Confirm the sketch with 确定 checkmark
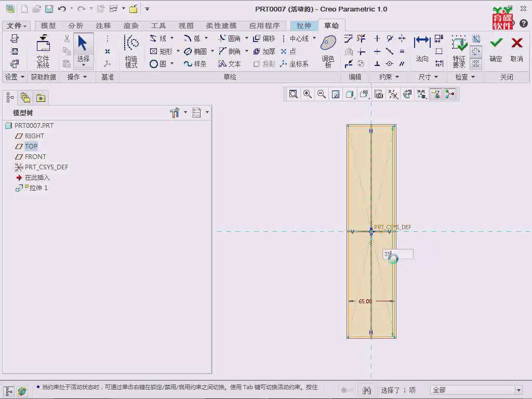 pyautogui.click(x=496, y=49)
